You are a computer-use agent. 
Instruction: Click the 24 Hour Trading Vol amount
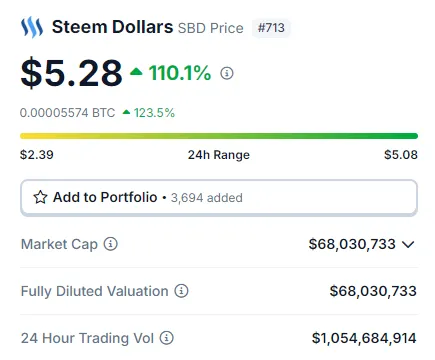coord(364,338)
